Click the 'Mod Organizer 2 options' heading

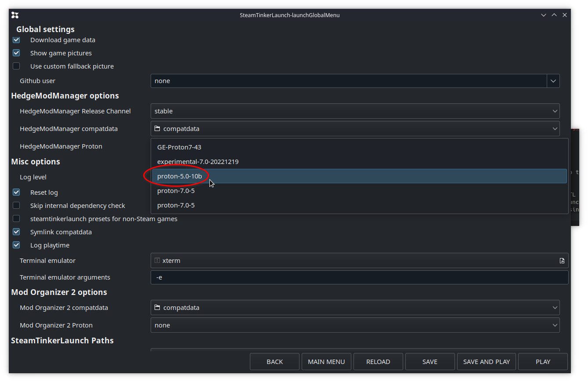tap(59, 292)
